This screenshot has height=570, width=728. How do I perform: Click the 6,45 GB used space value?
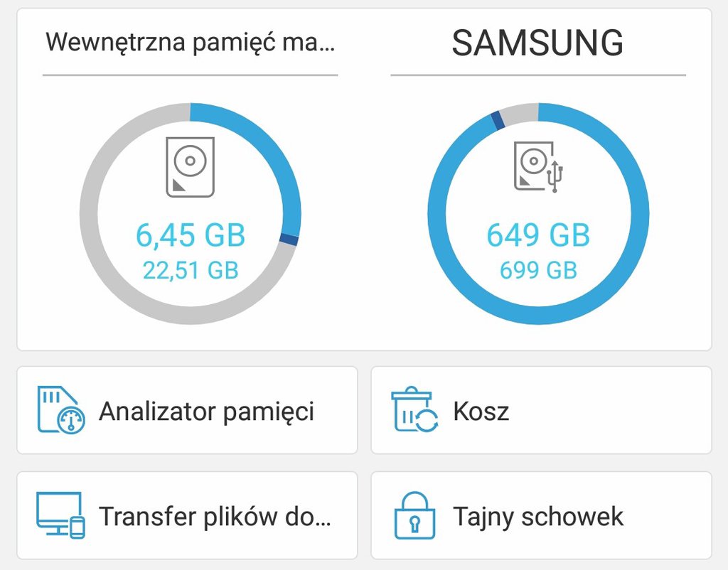pyautogui.click(x=191, y=235)
